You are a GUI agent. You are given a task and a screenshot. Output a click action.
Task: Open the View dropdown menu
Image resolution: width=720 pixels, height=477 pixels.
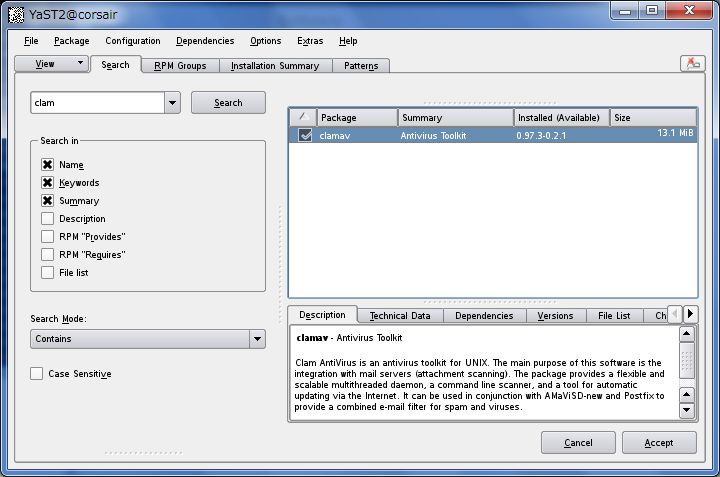51,63
